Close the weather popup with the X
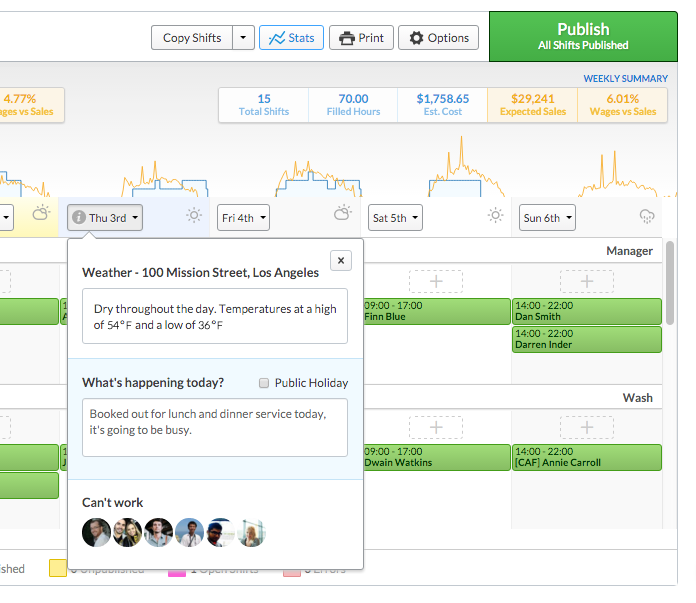 click(x=340, y=261)
